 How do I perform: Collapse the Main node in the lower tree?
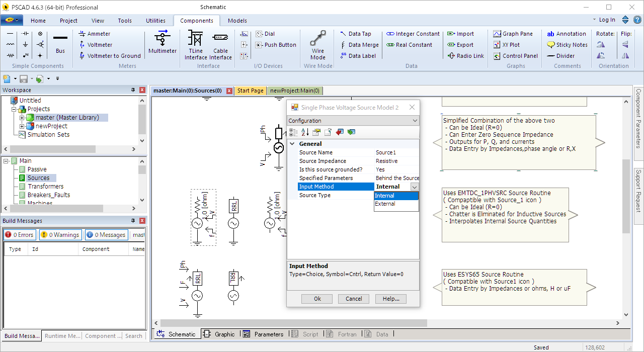6,161
